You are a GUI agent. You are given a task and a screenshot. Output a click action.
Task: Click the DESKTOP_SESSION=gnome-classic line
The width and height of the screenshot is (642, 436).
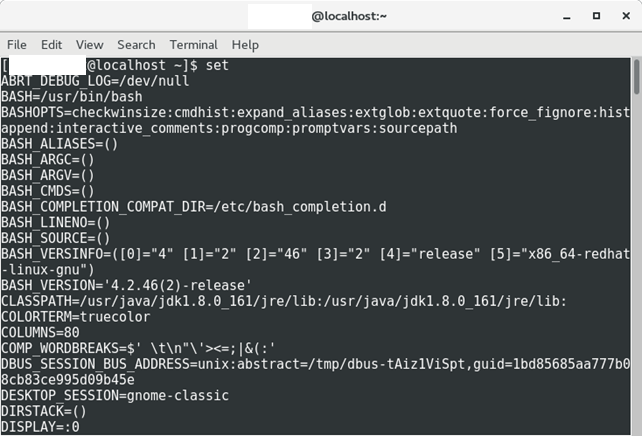115,395
